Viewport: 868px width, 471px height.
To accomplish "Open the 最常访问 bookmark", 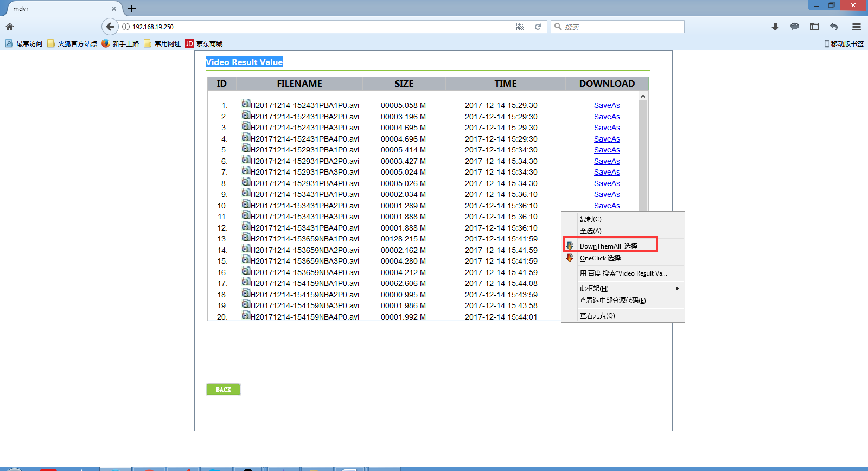I will pos(24,43).
